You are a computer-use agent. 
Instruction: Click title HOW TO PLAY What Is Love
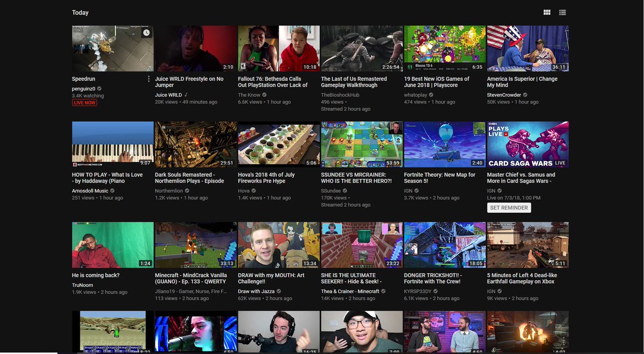pos(107,178)
